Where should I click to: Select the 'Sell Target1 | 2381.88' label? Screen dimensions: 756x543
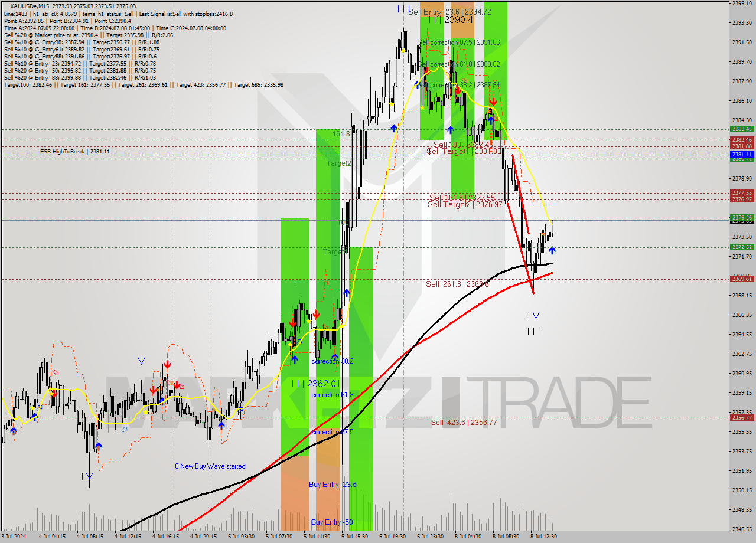coord(464,152)
